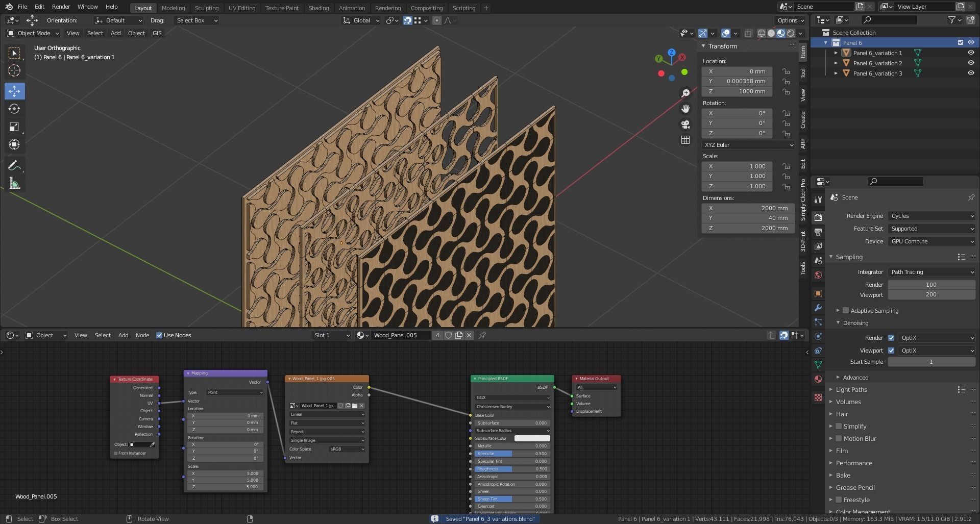Open Device GPU Compute dropdown
Screen dimensions: 980x524
click(x=932, y=241)
